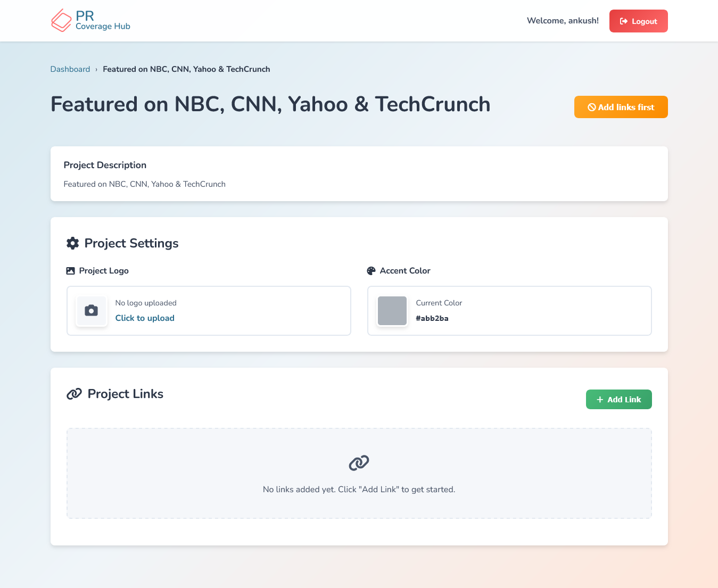Click the palette icon beside Accent Color
The height and width of the screenshot is (588, 718).
point(371,271)
